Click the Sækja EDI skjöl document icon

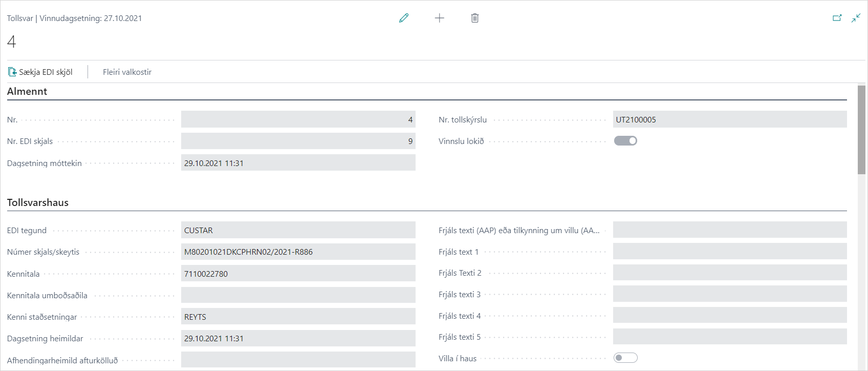[x=12, y=72]
